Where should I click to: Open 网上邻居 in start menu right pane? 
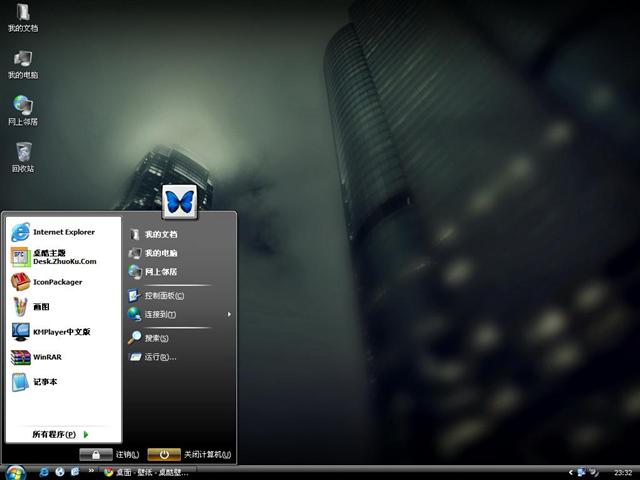(180, 272)
